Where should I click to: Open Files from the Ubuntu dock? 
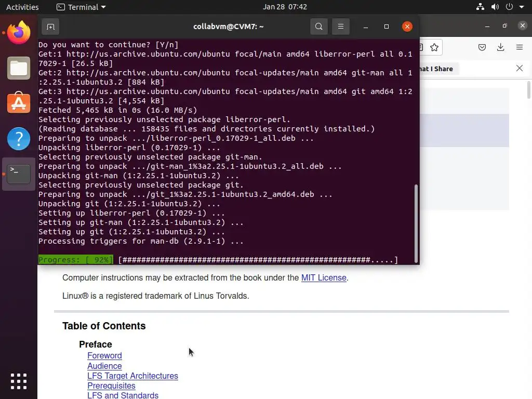click(19, 68)
